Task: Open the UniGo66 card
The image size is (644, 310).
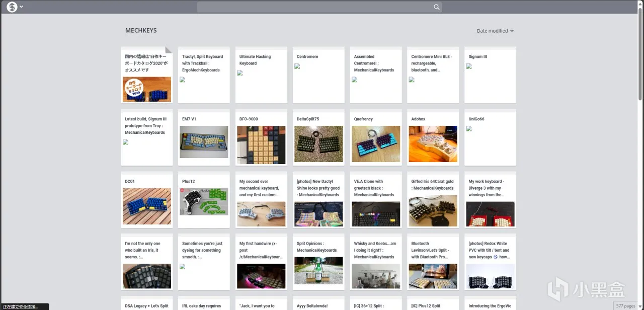Action: [491, 137]
